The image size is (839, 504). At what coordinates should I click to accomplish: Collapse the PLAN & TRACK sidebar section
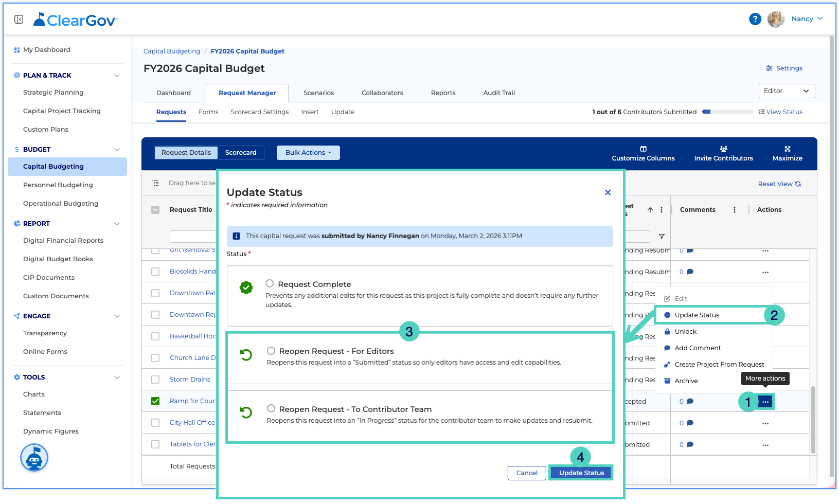pyautogui.click(x=117, y=76)
